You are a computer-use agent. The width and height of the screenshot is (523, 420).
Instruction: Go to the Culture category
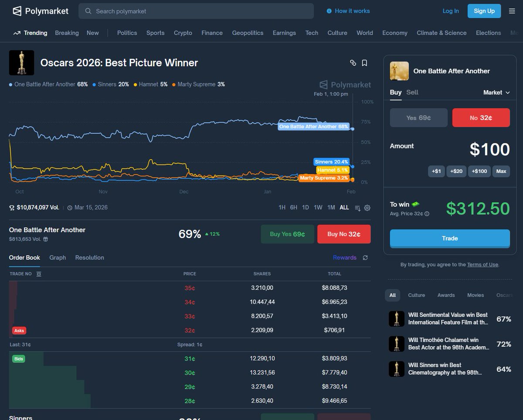[337, 33]
